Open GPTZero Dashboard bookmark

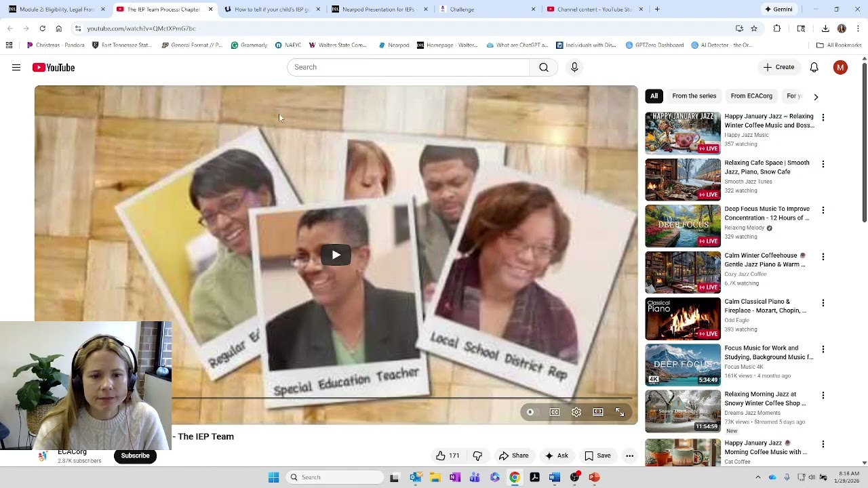click(x=654, y=45)
